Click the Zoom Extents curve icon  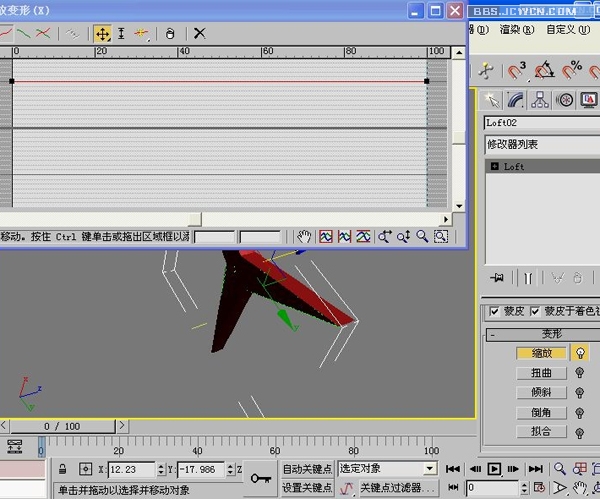[x=326, y=237]
